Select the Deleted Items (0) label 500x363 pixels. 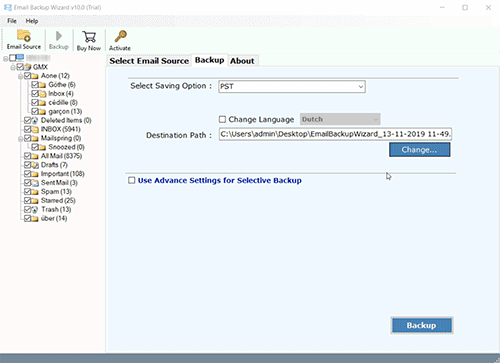(x=66, y=120)
